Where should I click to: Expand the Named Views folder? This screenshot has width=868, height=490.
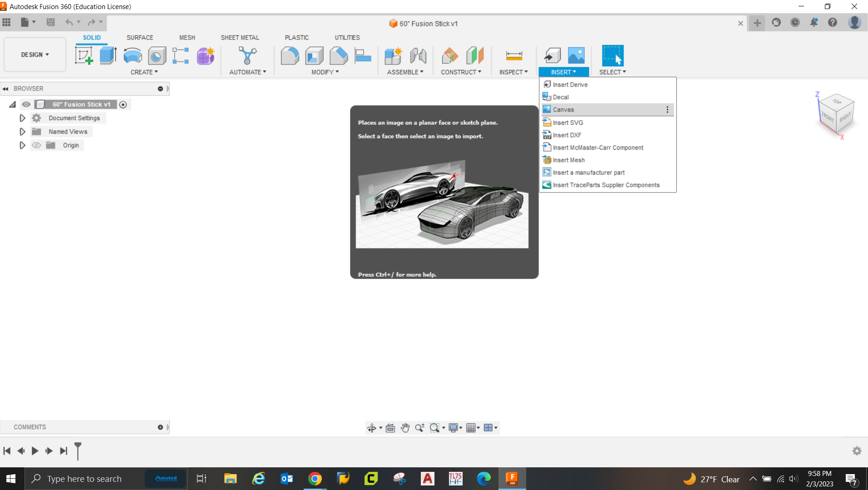pos(22,132)
